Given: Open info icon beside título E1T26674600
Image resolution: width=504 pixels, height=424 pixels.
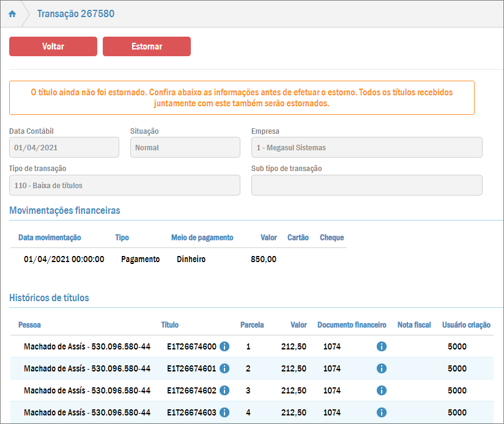Looking at the screenshot, I should [224, 347].
